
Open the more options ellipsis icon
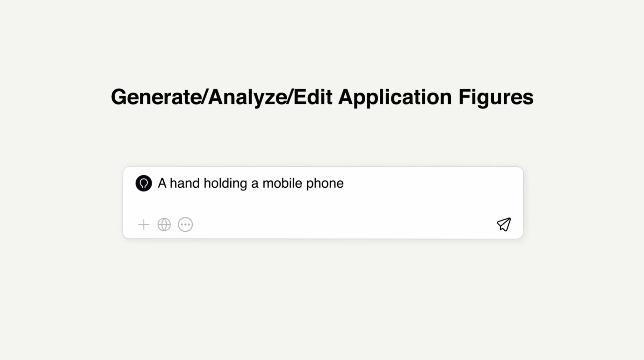coord(185,225)
